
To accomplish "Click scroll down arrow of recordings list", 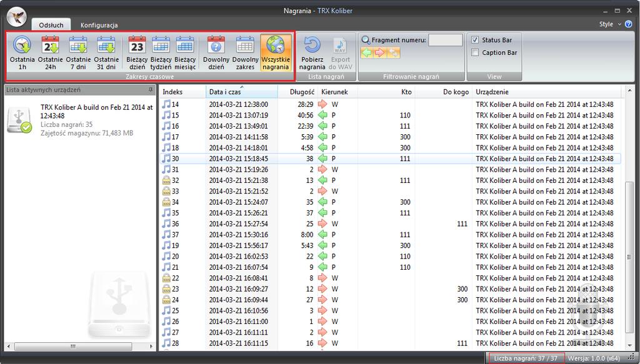I will [629, 346].
